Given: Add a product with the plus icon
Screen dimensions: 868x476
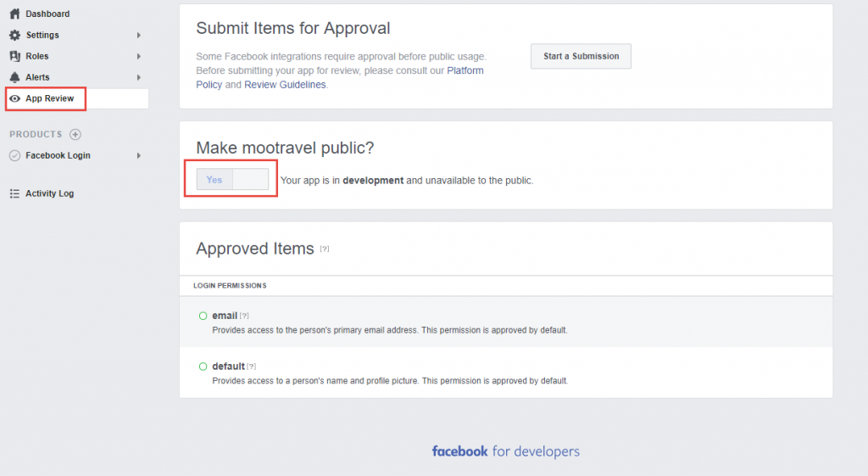Looking at the screenshot, I should point(75,134).
